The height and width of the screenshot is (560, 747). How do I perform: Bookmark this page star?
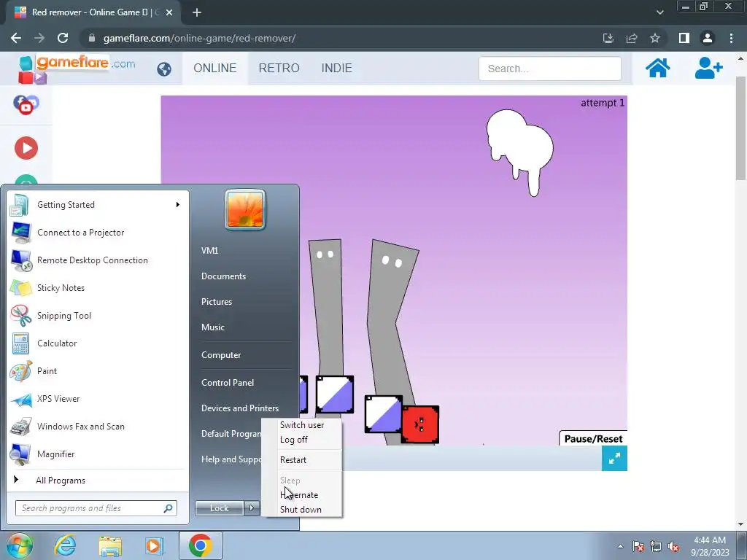[655, 38]
